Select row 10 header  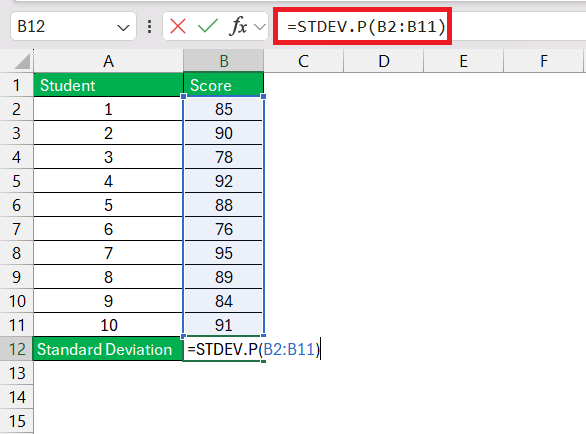click(16, 301)
